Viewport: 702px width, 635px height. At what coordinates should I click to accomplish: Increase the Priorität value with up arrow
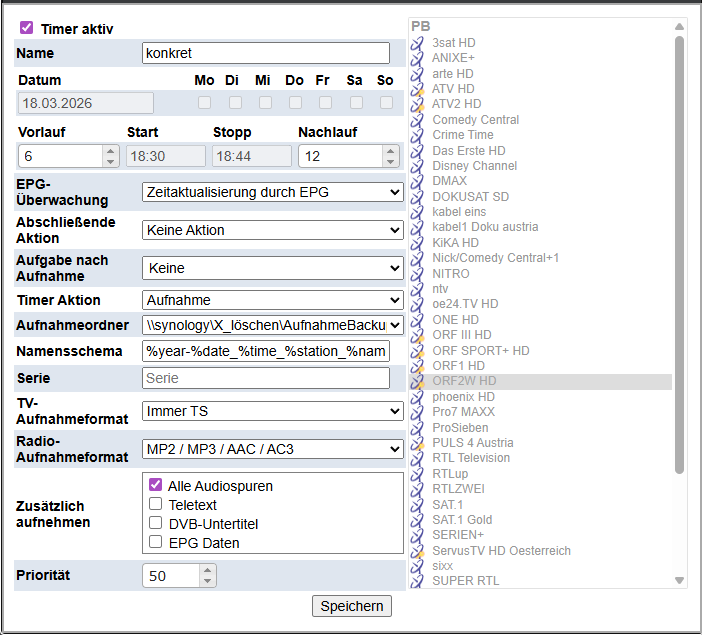click(207, 571)
